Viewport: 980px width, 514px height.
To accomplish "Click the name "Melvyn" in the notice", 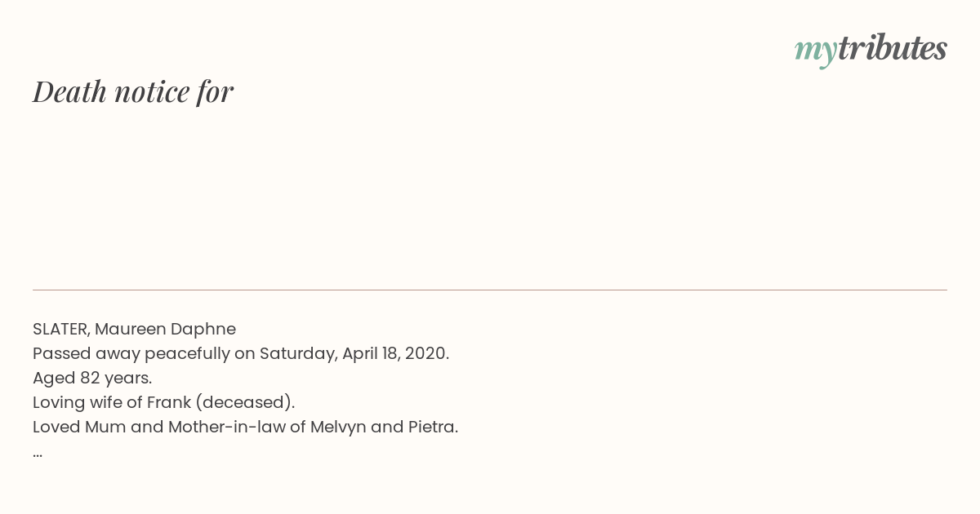I will pyautogui.click(x=338, y=427).
